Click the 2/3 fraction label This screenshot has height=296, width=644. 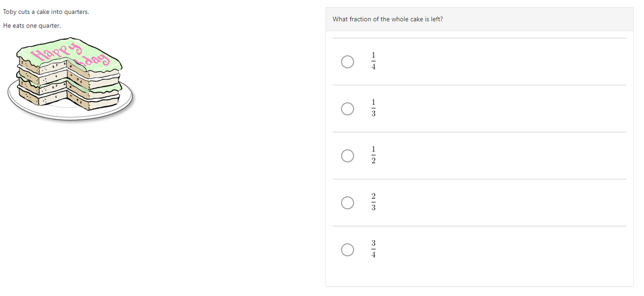(x=374, y=203)
